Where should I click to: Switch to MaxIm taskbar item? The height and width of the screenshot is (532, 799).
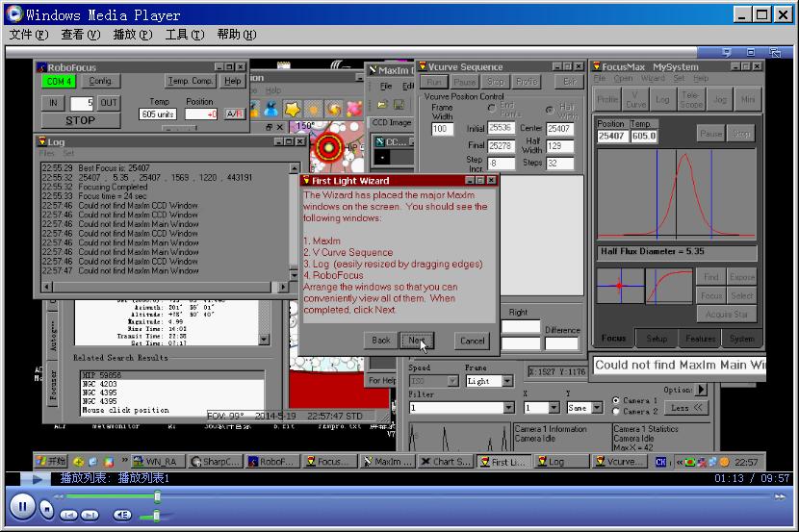387,461
